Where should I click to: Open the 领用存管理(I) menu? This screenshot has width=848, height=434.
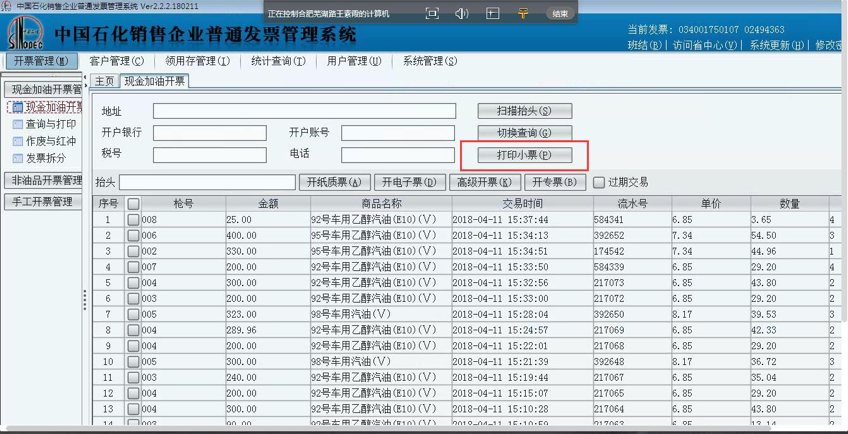pos(197,61)
